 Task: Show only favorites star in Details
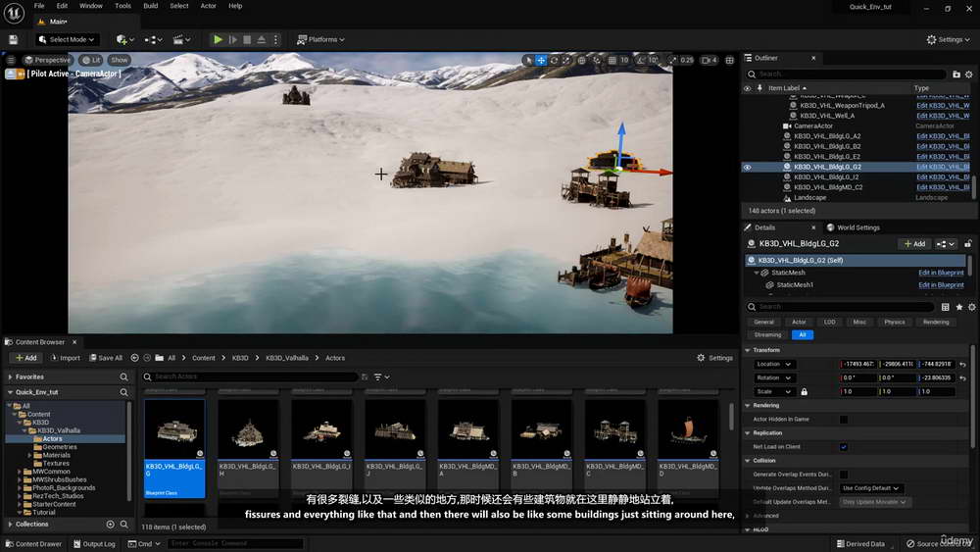click(958, 307)
